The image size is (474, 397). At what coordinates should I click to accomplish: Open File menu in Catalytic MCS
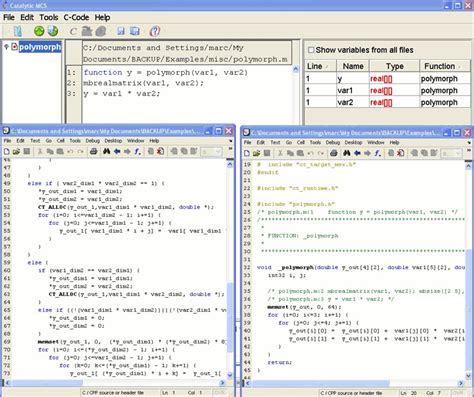(x=9, y=17)
